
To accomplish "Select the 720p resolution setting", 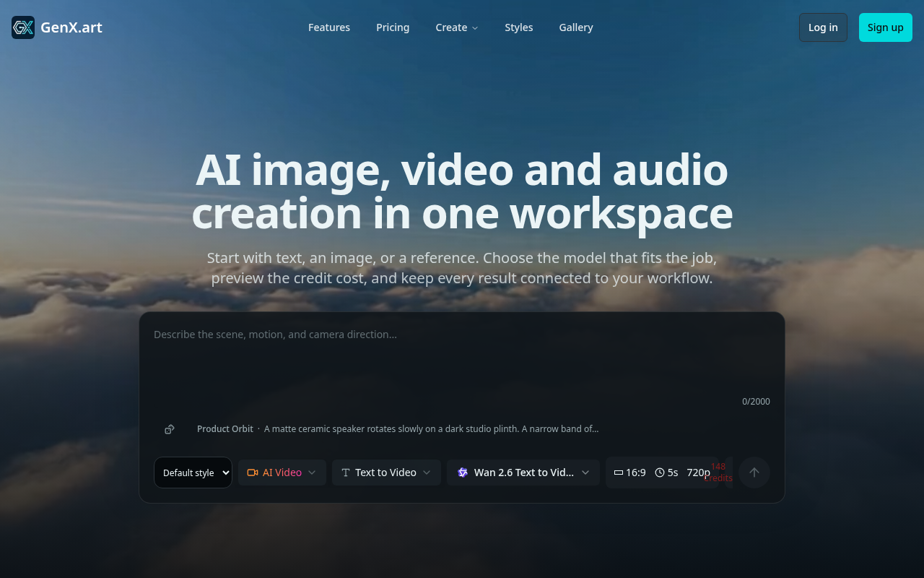I will (698, 473).
